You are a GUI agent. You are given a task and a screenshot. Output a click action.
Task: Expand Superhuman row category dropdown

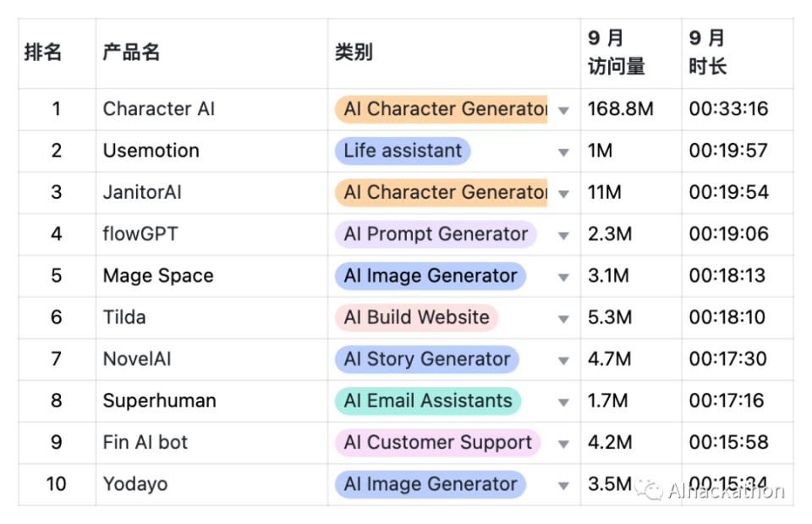coord(563,402)
